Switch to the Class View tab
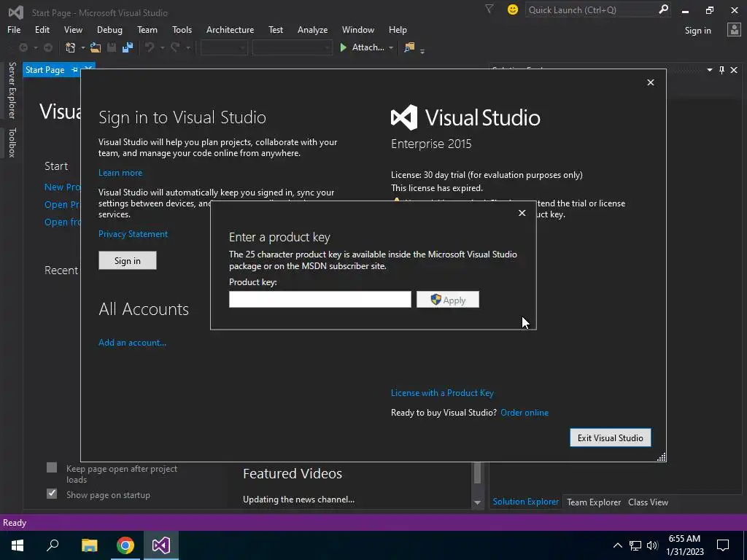 coord(648,502)
